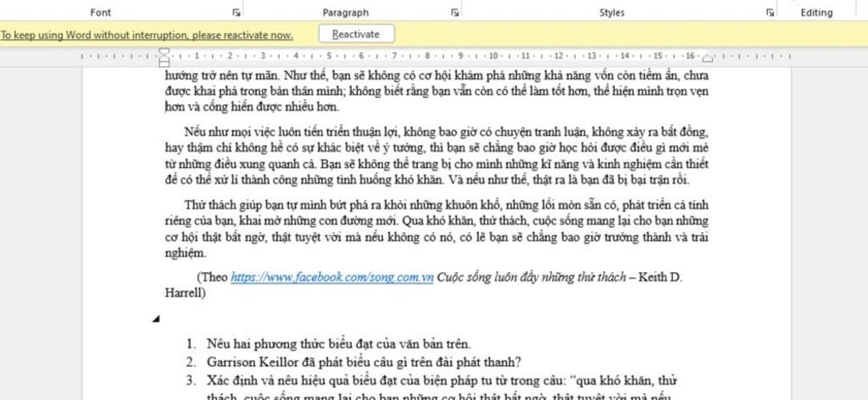This screenshot has height=400, width=868.
Task: Click list item "Nêu hai phương thức biểu đạt"
Action: point(339,343)
